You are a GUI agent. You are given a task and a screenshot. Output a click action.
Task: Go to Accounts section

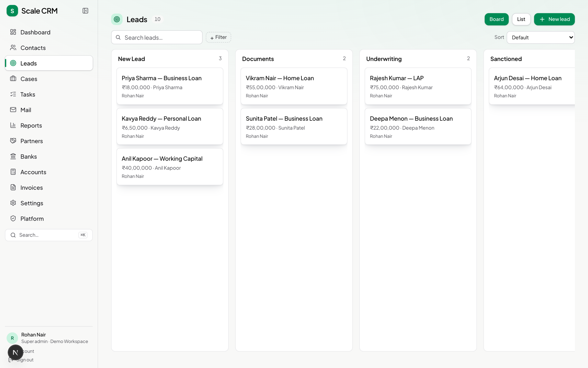coord(49,172)
